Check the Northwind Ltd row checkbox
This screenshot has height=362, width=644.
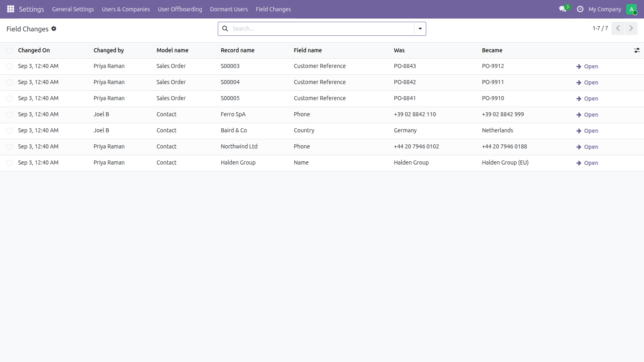pos(9,147)
